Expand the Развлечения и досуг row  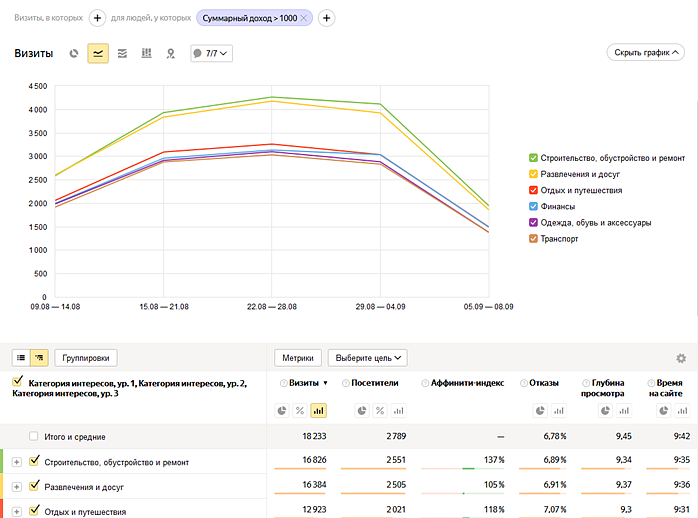click(x=16, y=487)
